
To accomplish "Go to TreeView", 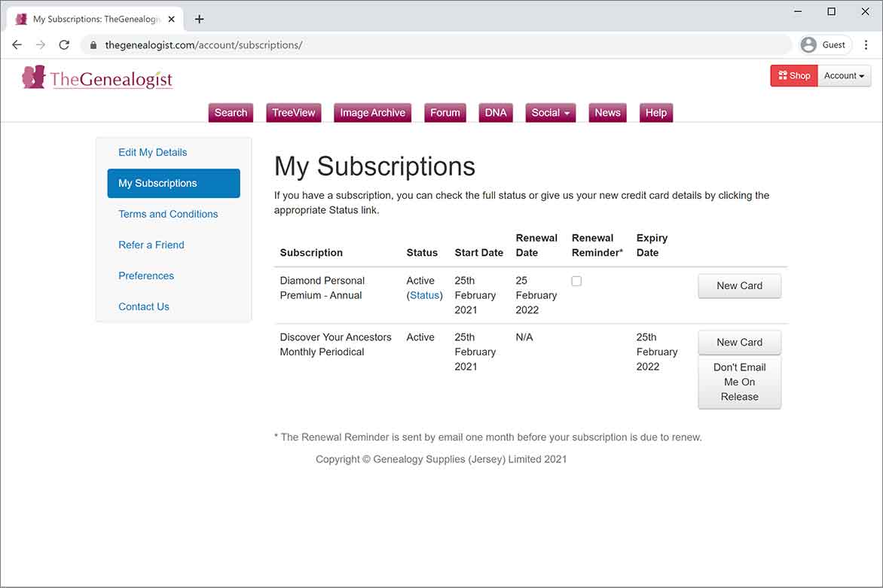I will click(x=294, y=112).
